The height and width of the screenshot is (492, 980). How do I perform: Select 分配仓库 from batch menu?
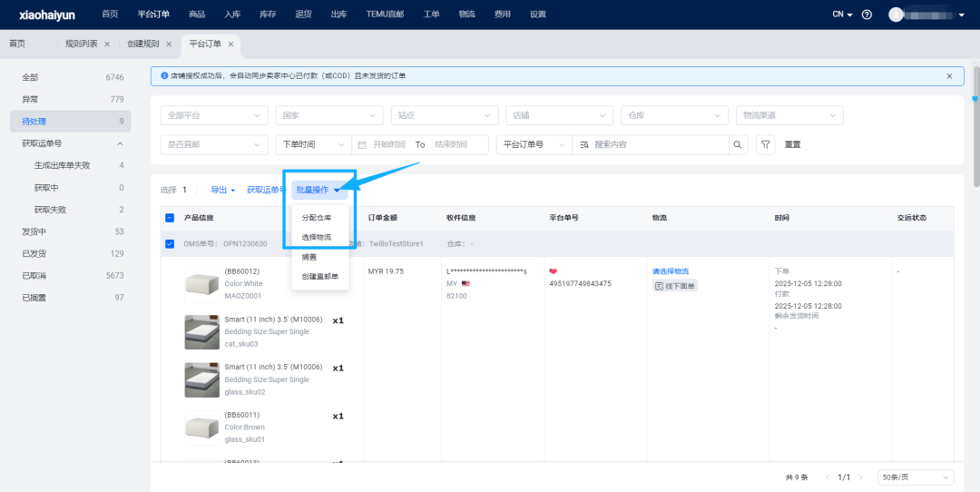pos(317,218)
